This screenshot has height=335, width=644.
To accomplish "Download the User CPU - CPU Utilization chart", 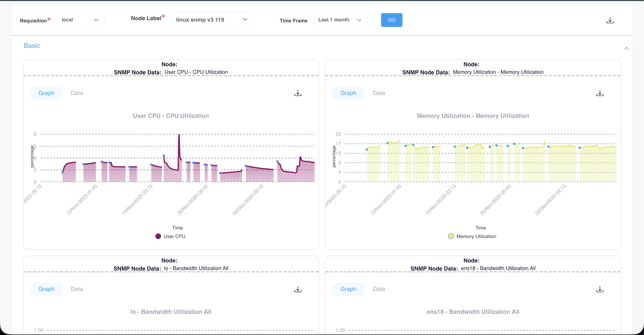I will pos(297,93).
